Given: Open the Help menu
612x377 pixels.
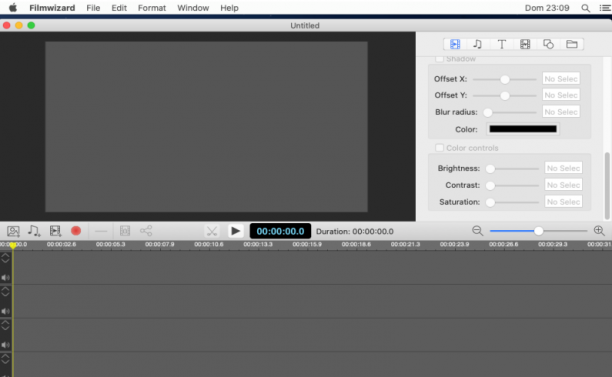Looking at the screenshot, I should pos(229,8).
